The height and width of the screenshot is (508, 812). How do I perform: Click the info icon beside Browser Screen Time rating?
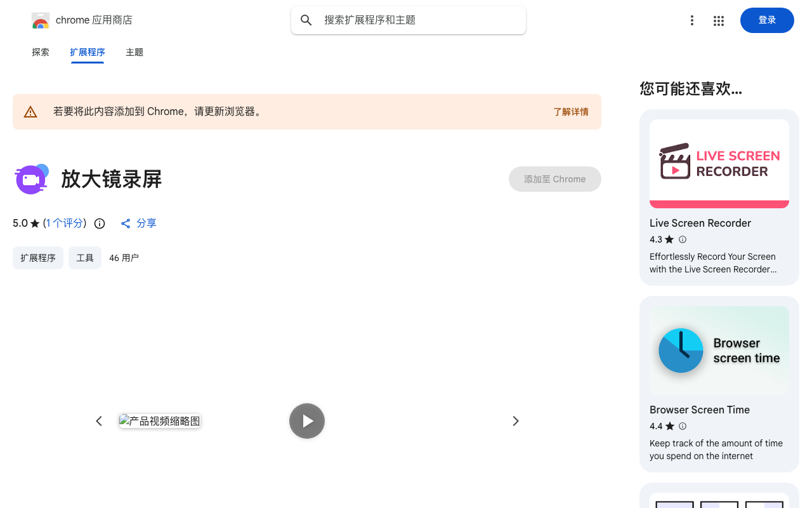point(683,426)
